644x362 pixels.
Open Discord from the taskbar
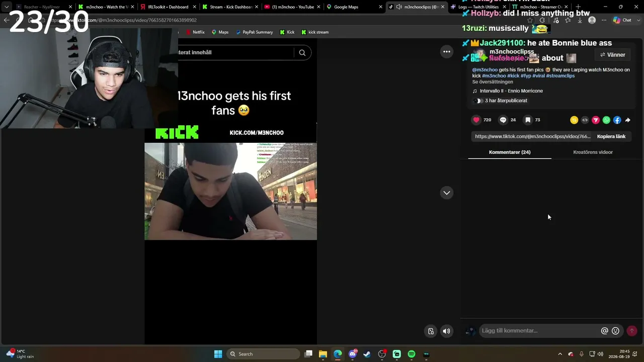[x=352, y=354]
